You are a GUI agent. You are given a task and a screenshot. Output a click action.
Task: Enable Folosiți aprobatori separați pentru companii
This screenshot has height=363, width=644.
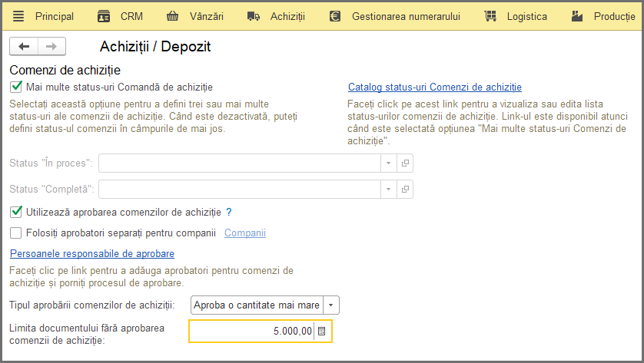pos(15,233)
